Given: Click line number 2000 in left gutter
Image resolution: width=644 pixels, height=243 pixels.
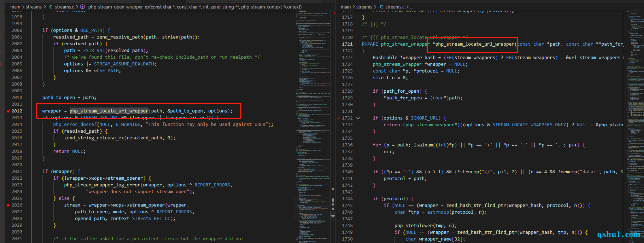Looking at the screenshot, I should [17, 30].
